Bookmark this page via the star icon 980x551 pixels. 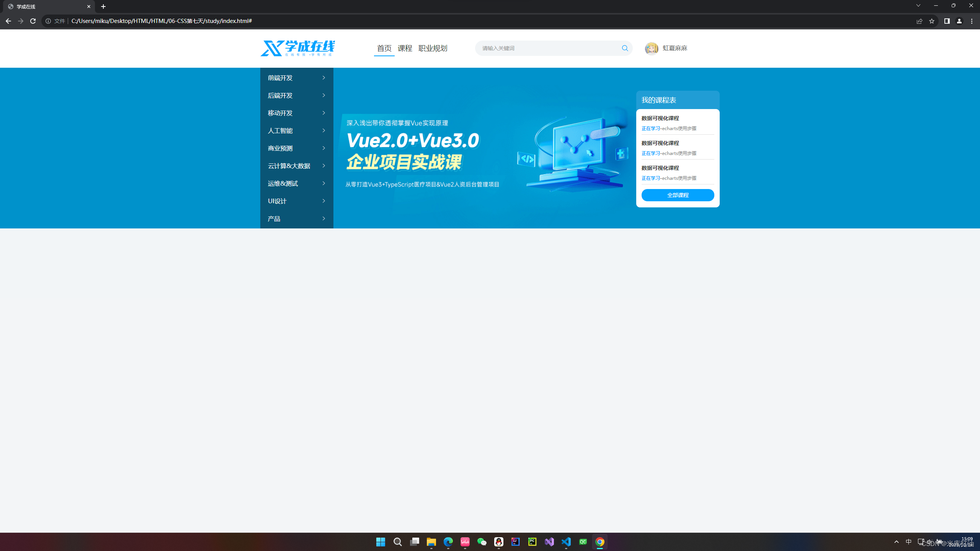[932, 21]
